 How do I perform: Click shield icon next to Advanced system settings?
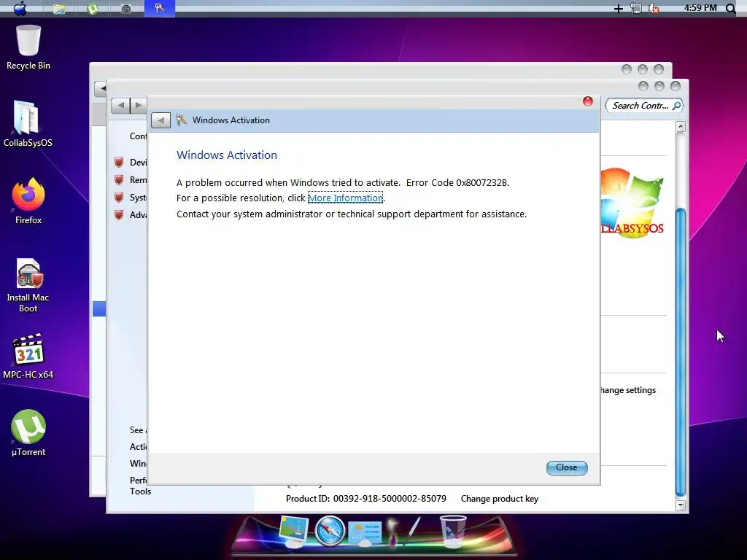click(x=119, y=215)
